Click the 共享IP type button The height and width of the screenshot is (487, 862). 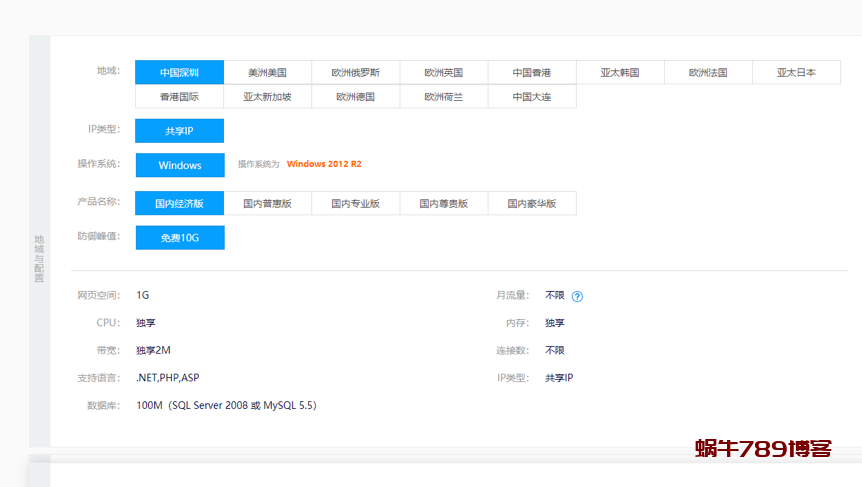(x=179, y=131)
